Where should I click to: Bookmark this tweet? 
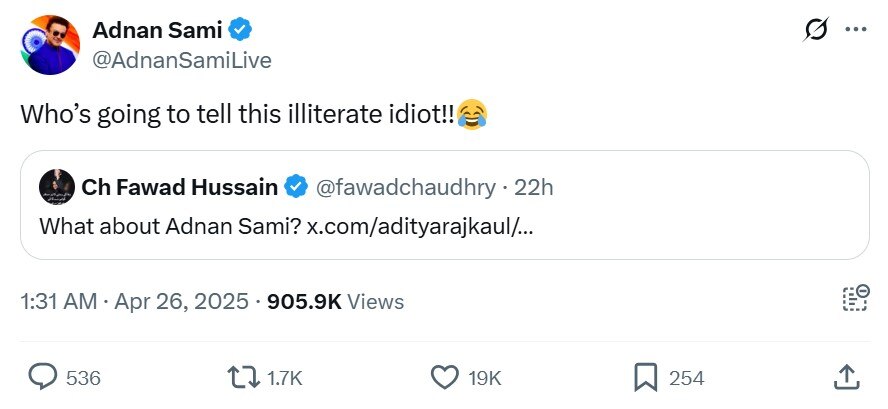645,377
